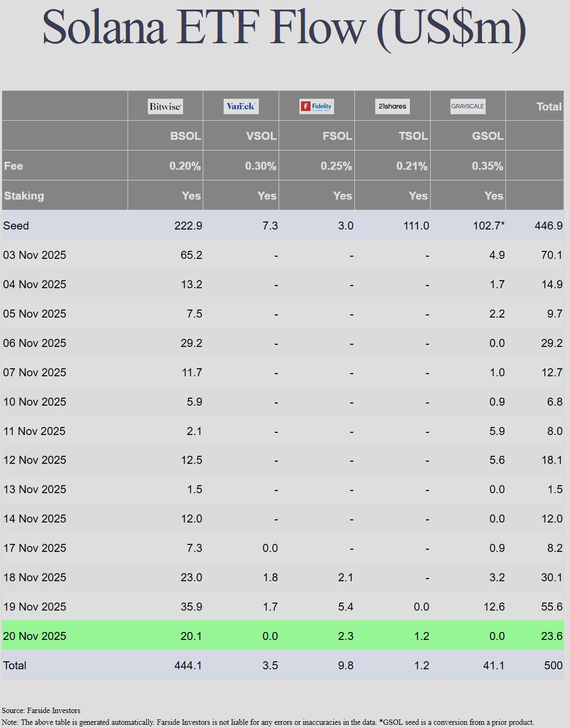The image size is (570, 728).
Task: Select the 3.5 VSOL total
Action: pos(271,666)
